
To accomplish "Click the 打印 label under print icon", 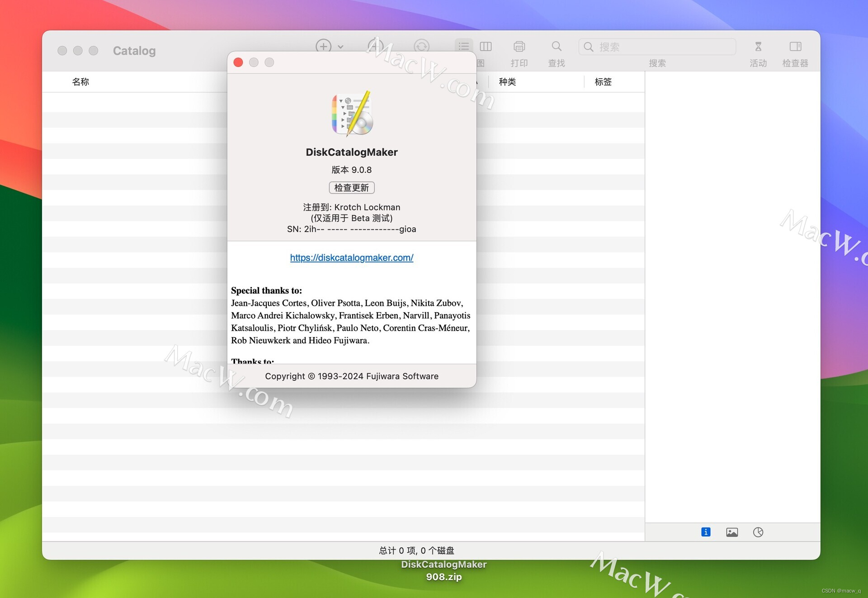I will (519, 63).
